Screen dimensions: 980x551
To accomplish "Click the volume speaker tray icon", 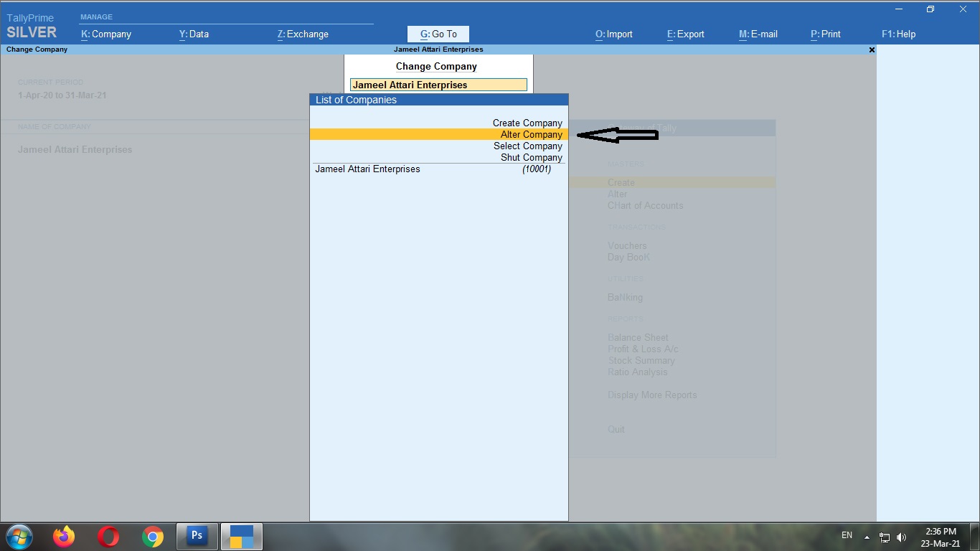I will coord(902,537).
